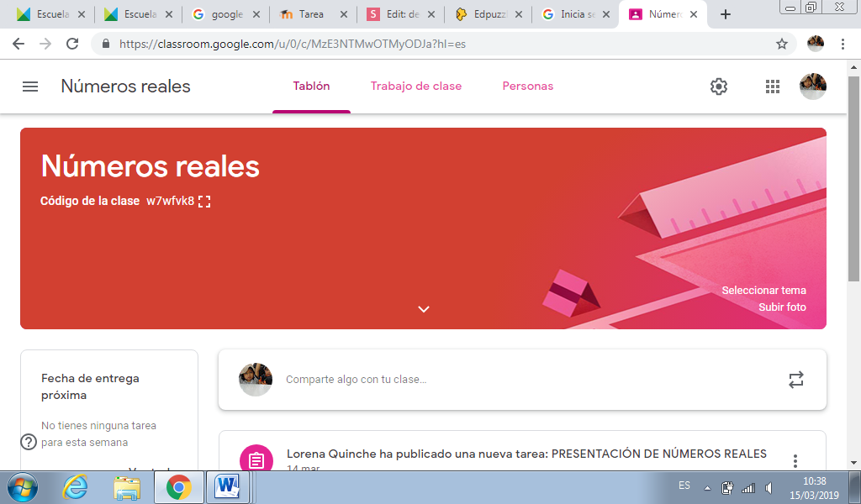Switch to Trabajo de clase tab
The height and width of the screenshot is (504, 861).
click(x=415, y=87)
